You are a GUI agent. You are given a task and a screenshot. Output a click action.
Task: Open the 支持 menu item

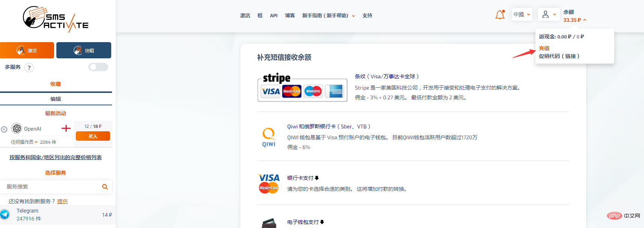click(x=367, y=15)
